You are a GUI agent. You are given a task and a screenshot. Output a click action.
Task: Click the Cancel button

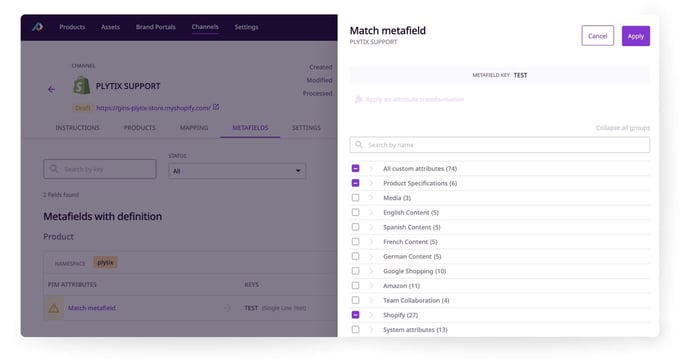(598, 36)
